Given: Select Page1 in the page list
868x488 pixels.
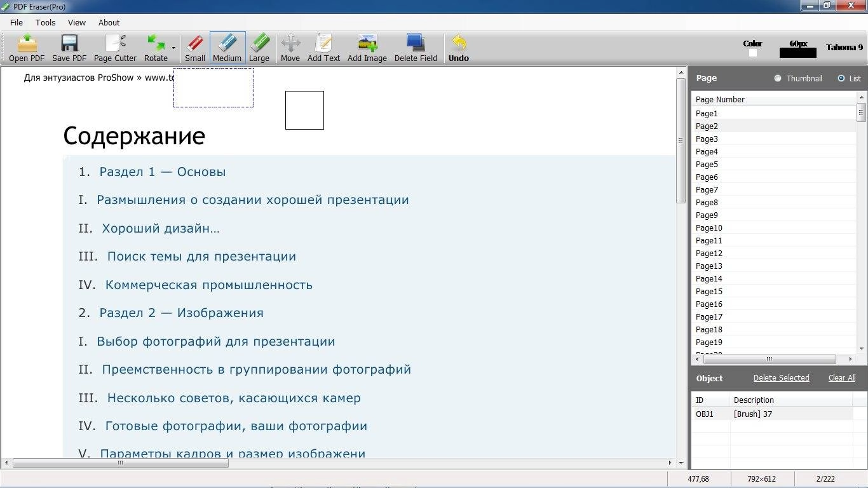Looking at the screenshot, I should click(x=774, y=113).
